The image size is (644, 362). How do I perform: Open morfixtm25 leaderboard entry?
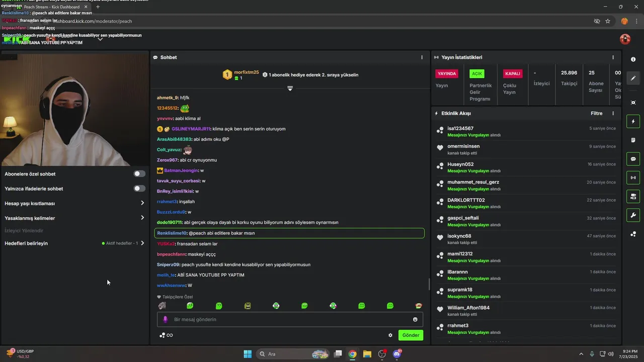pyautogui.click(x=241, y=75)
